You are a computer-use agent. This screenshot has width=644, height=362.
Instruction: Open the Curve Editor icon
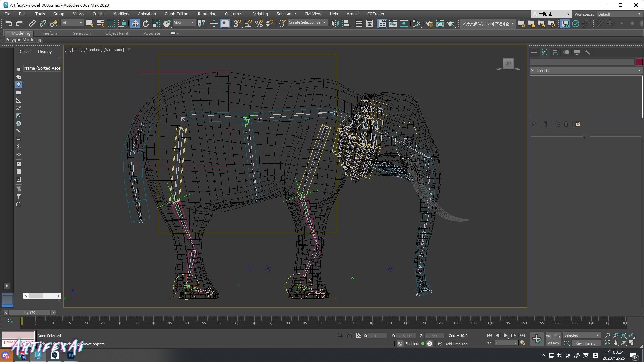coord(393,23)
